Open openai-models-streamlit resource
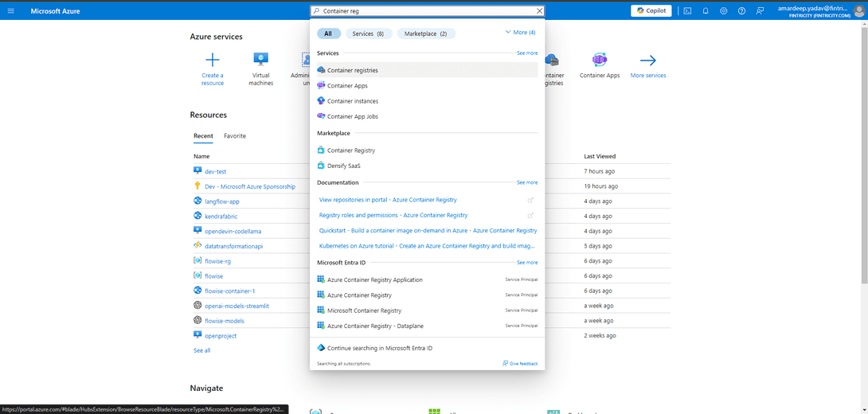Viewport: 868px width, 414px height. (x=237, y=306)
